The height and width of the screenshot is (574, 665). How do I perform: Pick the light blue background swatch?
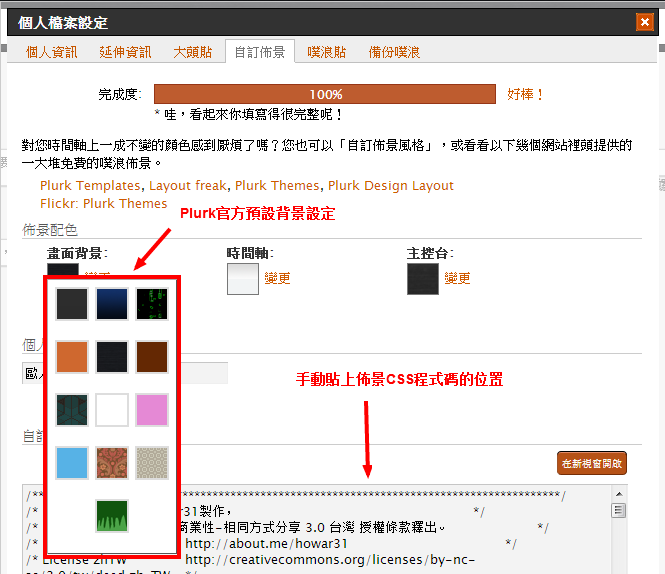72,462
